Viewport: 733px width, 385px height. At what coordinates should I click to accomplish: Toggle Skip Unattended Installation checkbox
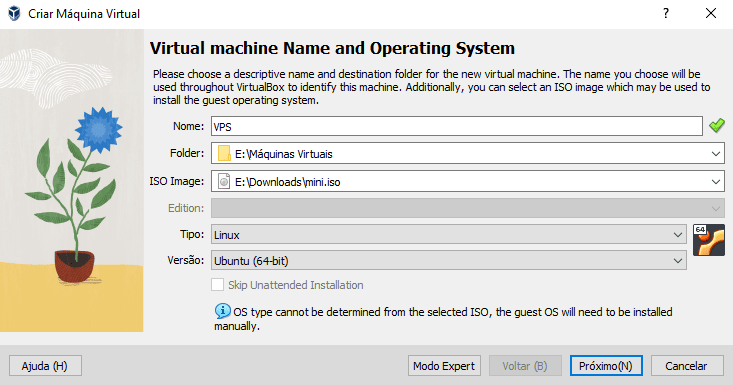click(x=217, y=285)
